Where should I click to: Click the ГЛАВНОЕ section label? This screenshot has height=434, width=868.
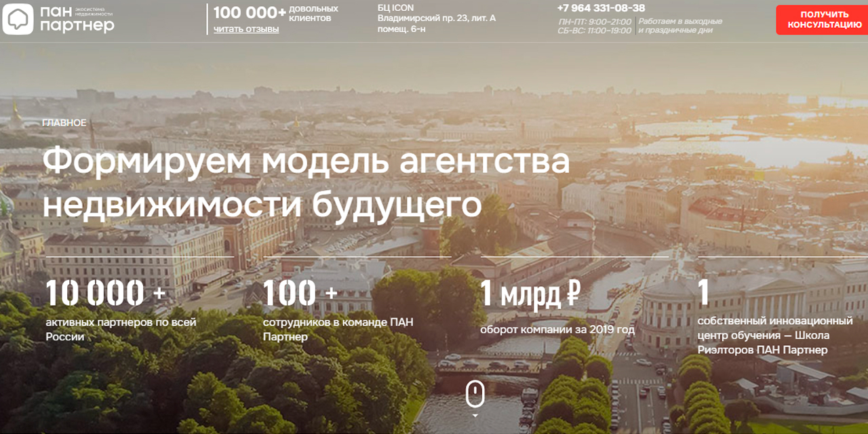click(x=64, y=123)
